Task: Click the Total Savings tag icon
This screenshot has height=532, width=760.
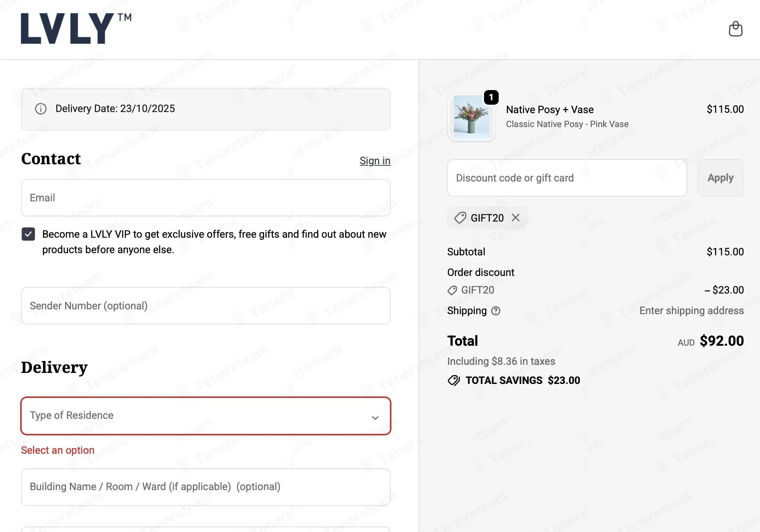Action: 454,380
